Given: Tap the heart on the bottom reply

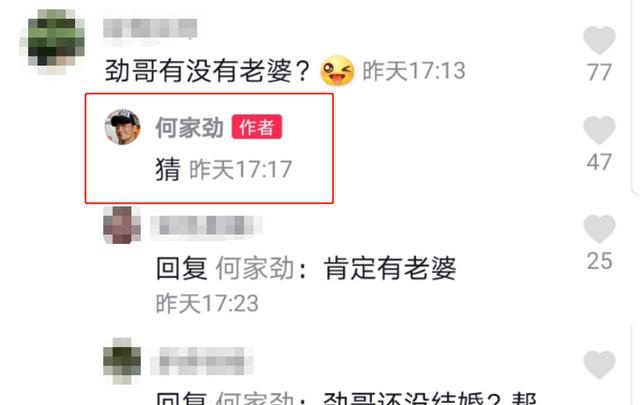Looking at the screenshot, I should tap(599, 364).
